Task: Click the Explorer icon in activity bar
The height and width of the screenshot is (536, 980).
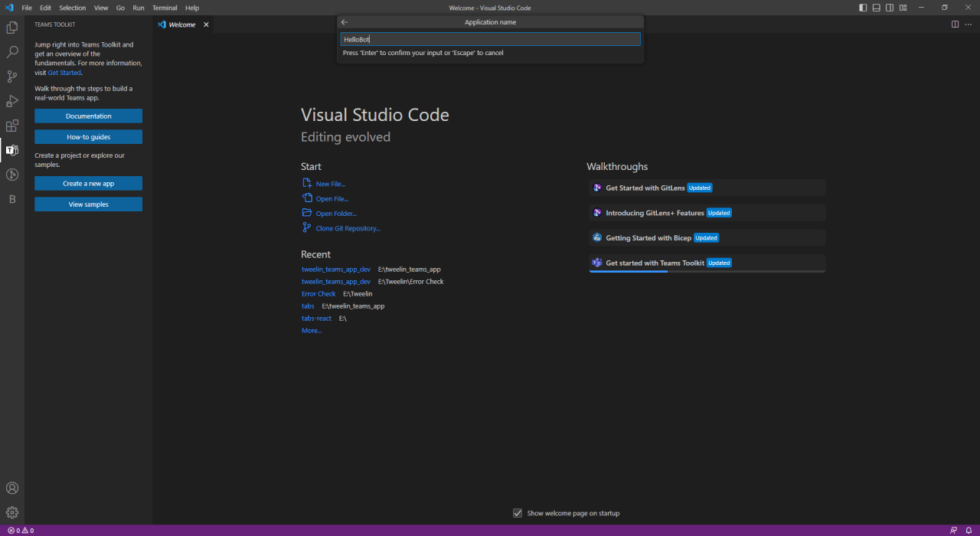Action: click(11, 28)
